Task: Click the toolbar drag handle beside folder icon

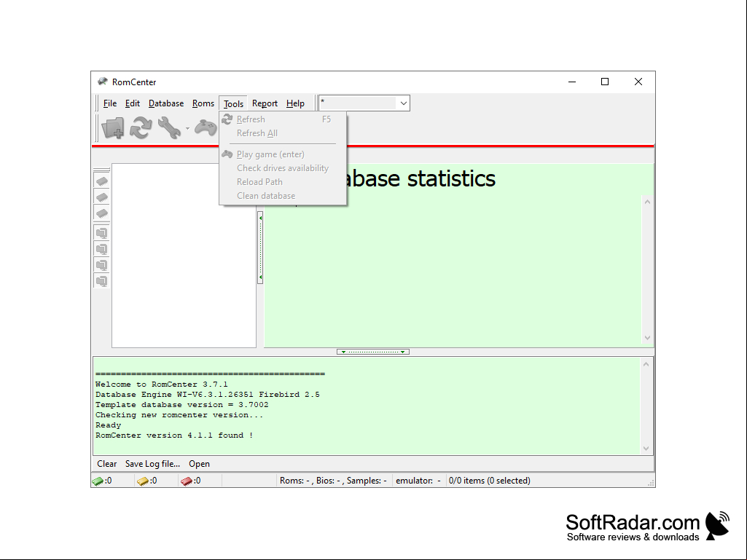Action: (97, 128)
